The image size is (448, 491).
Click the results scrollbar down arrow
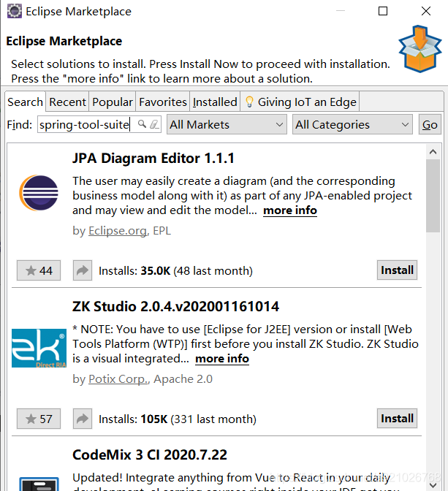click(433, 485)
